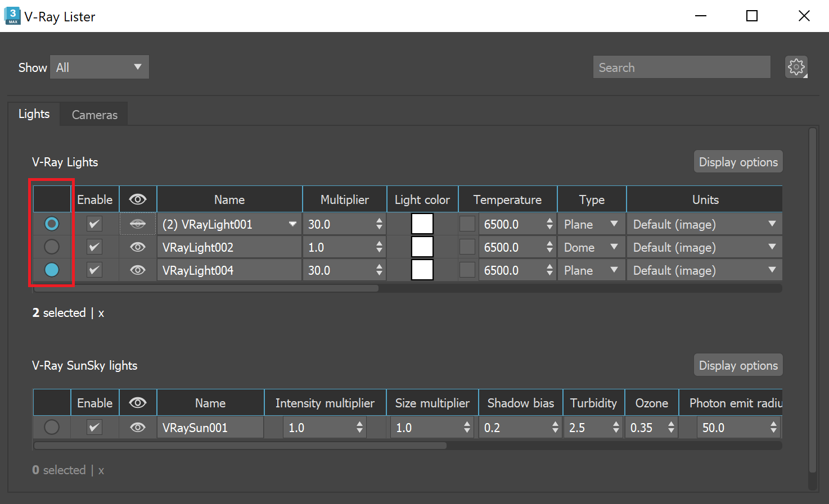
Task: Click x next to 0 selected
Action: [101, 470]
